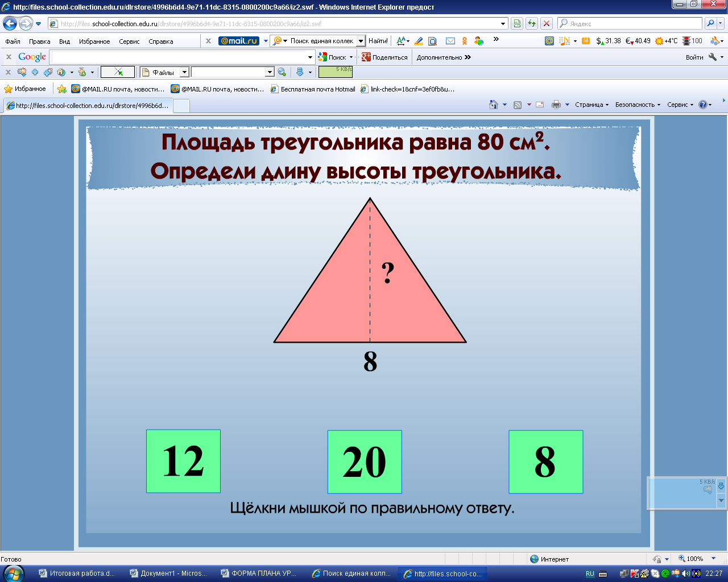Open the Google toolbar wrench settings
728x582 pixels.
coord(713,57)
